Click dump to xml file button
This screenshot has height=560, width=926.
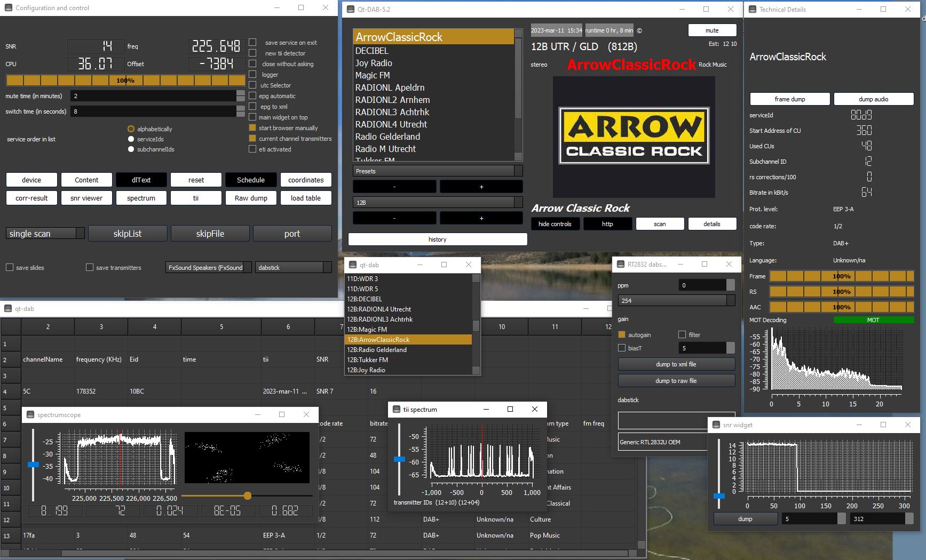pyautogui.click(x=676, y=364)
